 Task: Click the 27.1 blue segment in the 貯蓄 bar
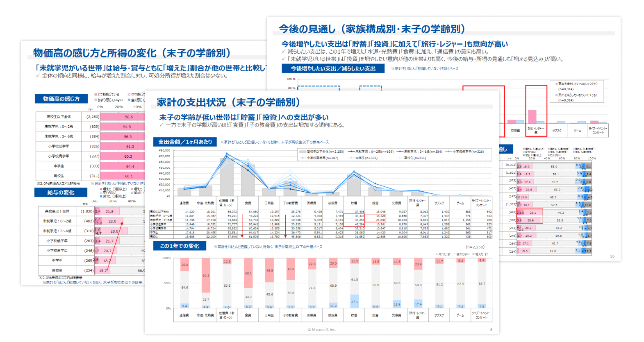(354, 301)
